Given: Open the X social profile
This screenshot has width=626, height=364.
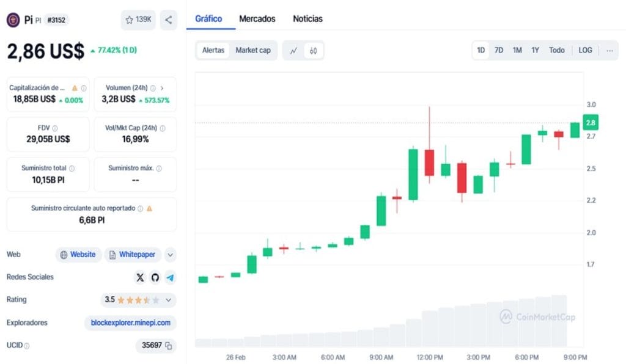Looking at the screenshot, I should coord(140,277).
